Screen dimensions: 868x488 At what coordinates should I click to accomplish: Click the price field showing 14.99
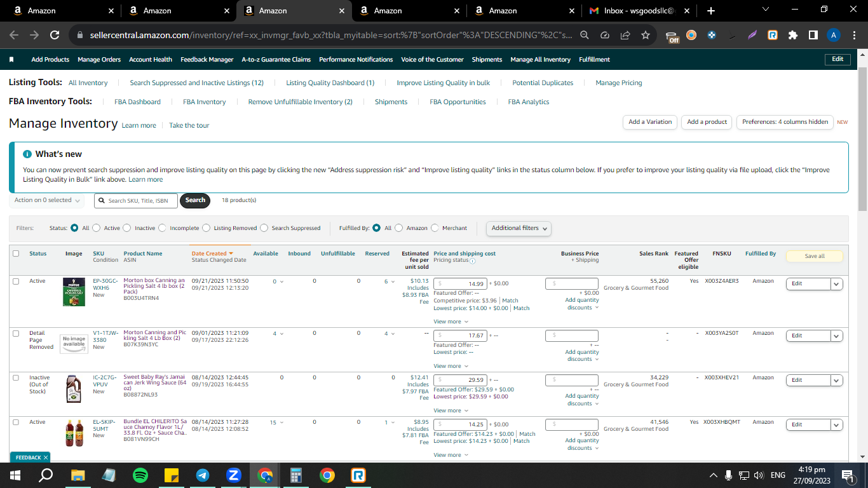pyautogui.click(x=460, y=284)
